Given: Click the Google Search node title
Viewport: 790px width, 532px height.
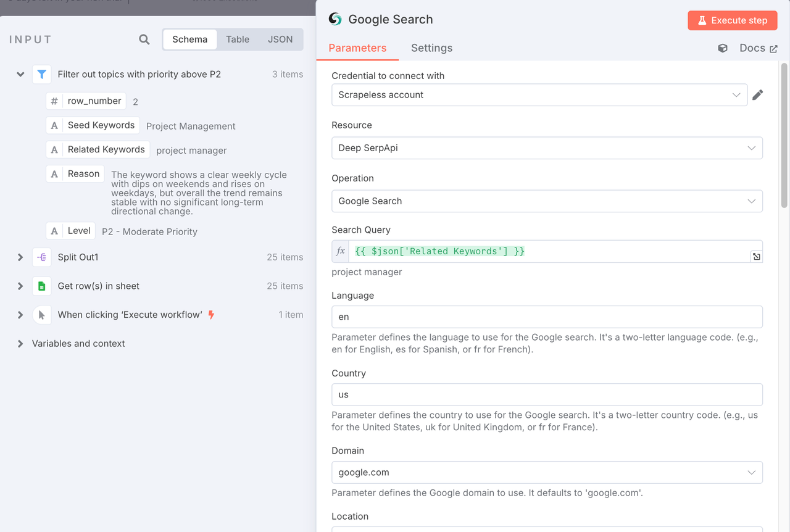Looking at the screenshot, I should (x=391, y=19).
